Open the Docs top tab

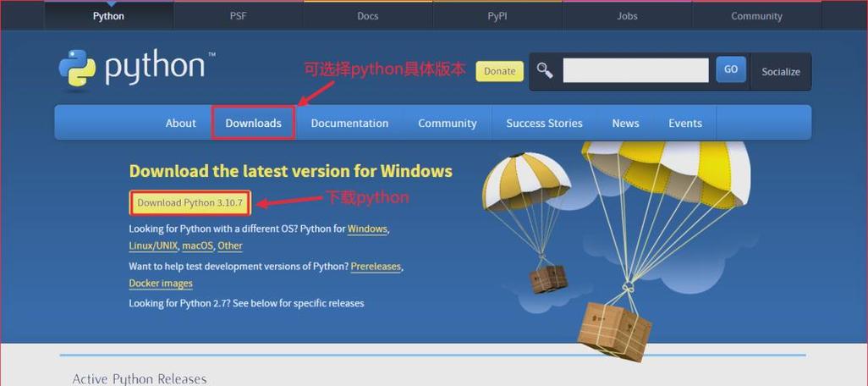point(367,16)
